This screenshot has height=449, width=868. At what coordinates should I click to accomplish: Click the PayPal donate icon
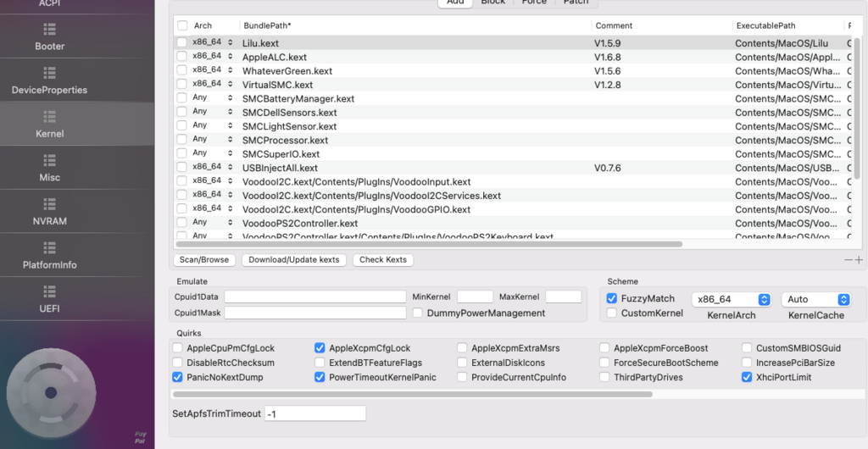click(140, 436)
